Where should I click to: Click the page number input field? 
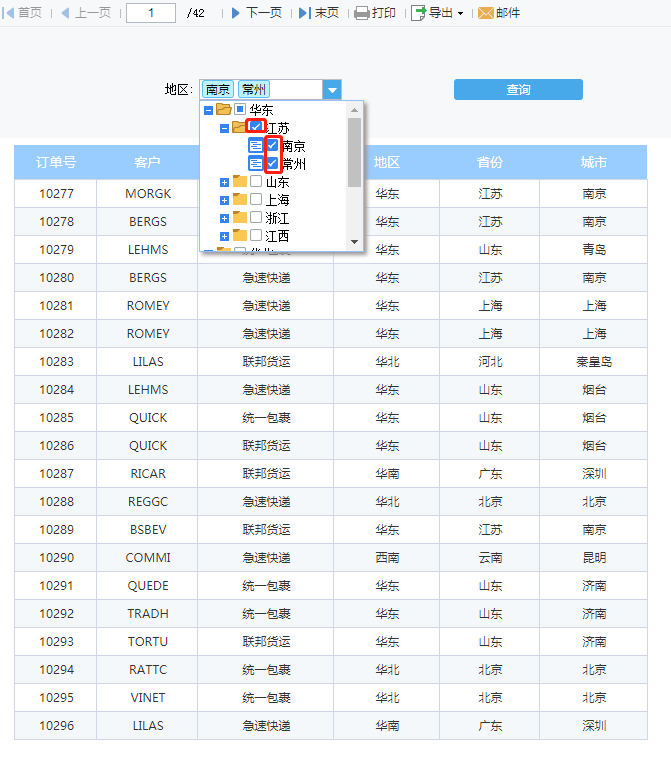click(151, 13)
